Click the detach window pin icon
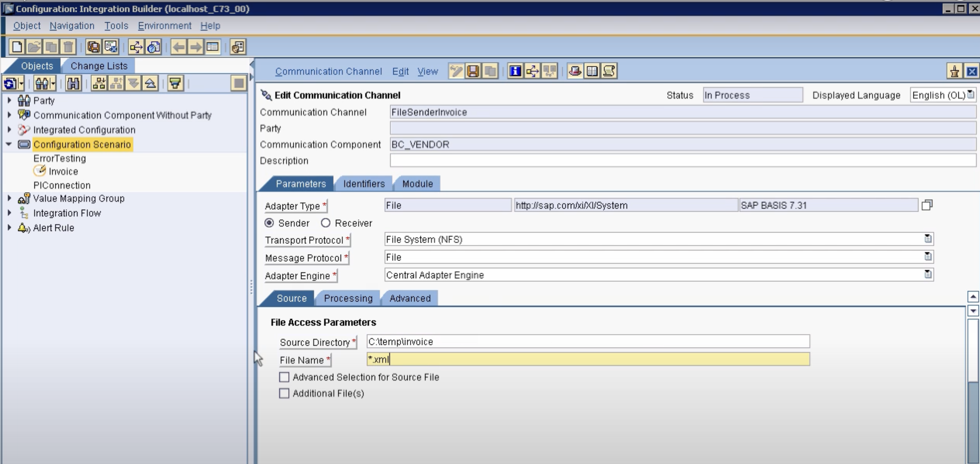 [x=954, y=72]
